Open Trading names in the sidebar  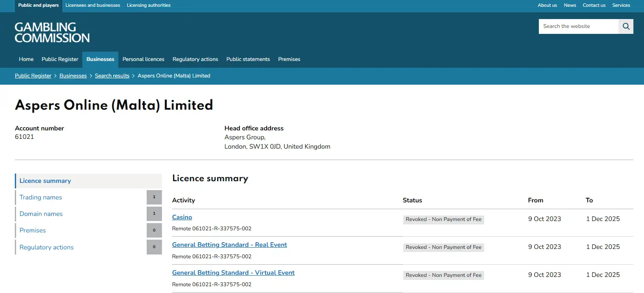[x=41, y=197]
